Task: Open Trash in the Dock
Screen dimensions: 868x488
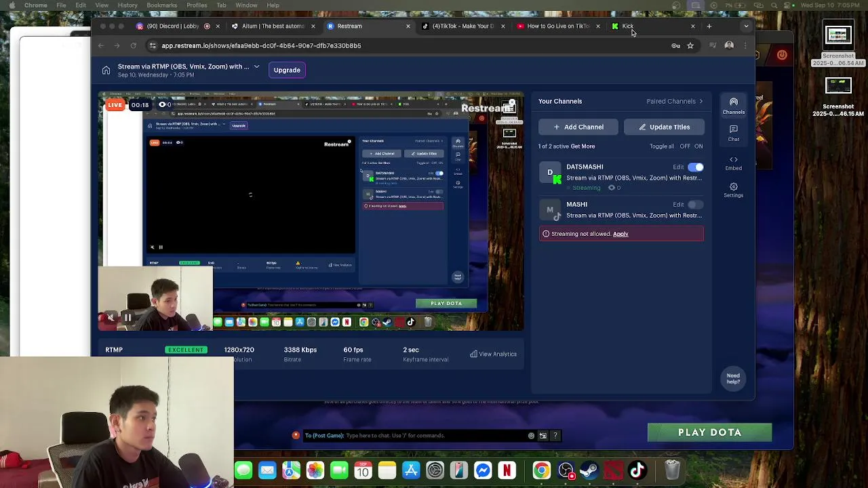Action: pos(671,470)
